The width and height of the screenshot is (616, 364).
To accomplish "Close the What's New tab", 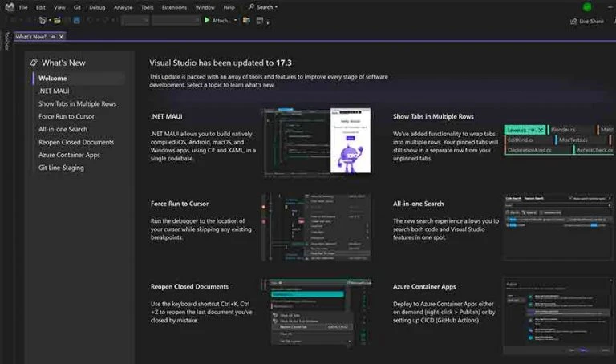I will [x=62, y=37].
